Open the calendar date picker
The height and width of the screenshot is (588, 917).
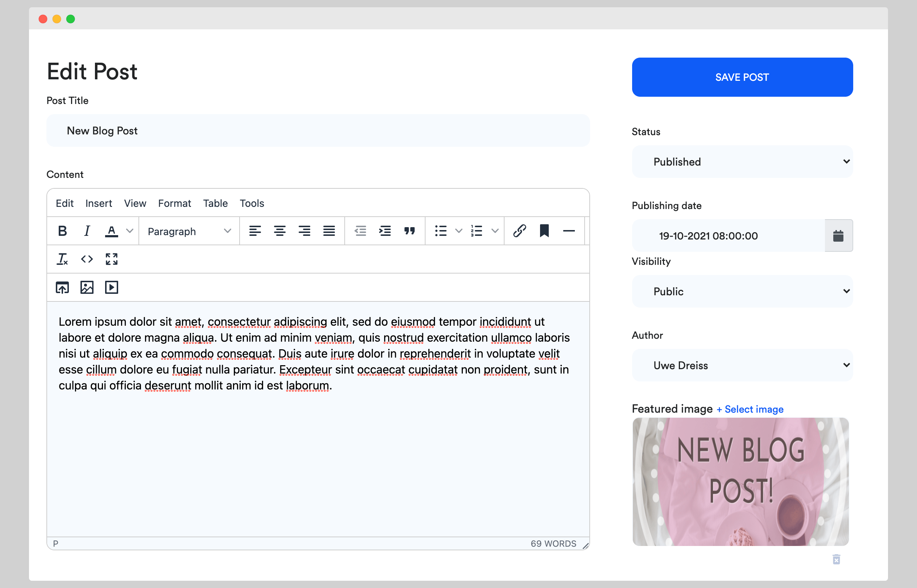tap(838, 235)
